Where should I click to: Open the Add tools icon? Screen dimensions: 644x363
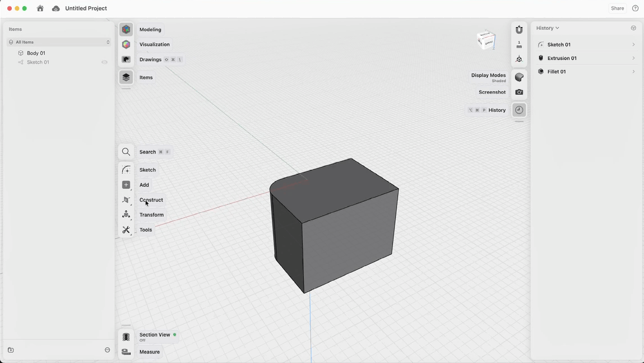pos(126,185)
